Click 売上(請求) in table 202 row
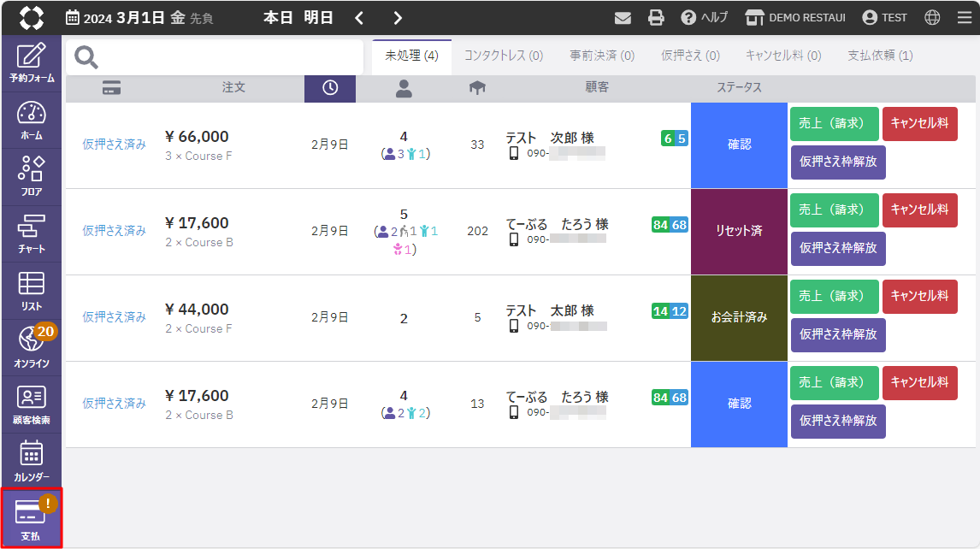The image size is (980, 549). [835, 210]
